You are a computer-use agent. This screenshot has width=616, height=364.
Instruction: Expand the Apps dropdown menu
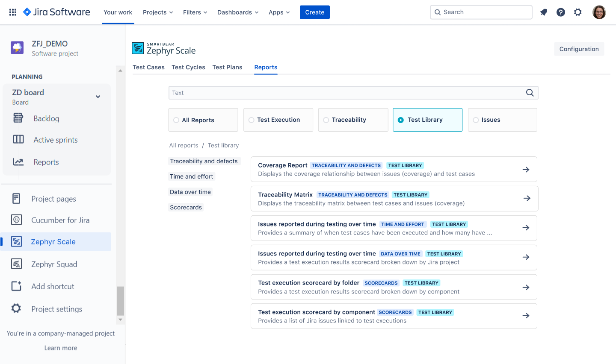279,12
